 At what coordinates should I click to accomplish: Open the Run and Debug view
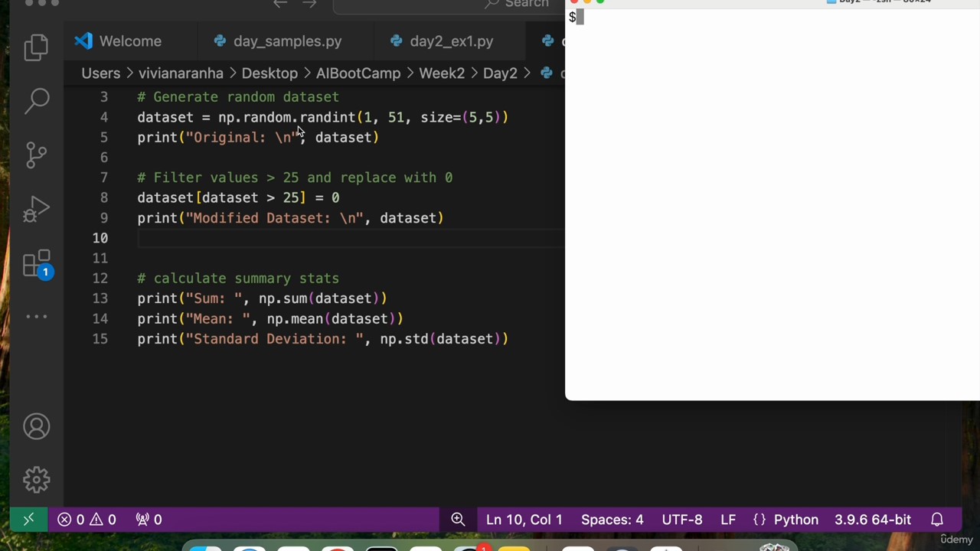(x=36, y=209)
